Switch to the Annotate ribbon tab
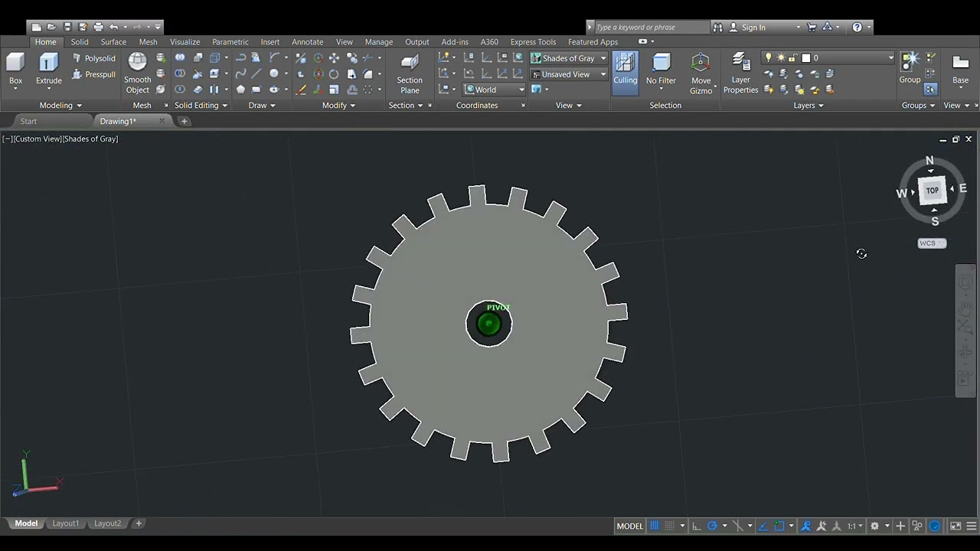The height and width of the screenshot is (551, 980). (x=307, y=42)
